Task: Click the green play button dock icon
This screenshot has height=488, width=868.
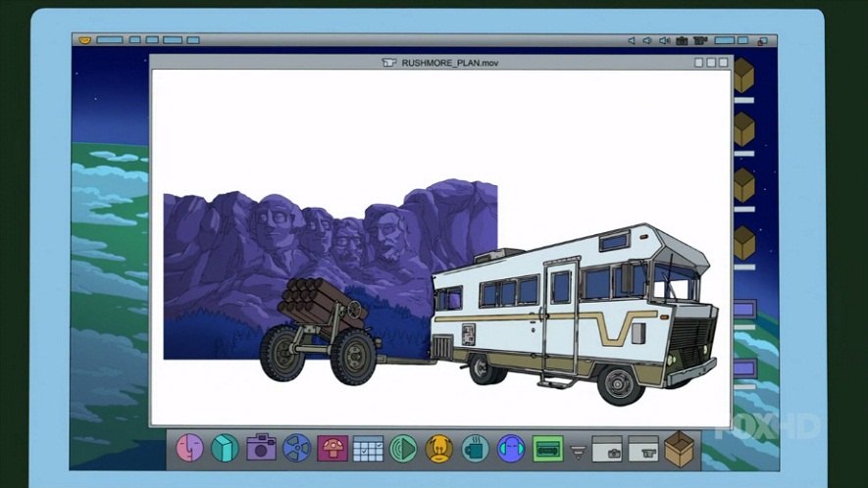Action: click(x=403, y=448)
